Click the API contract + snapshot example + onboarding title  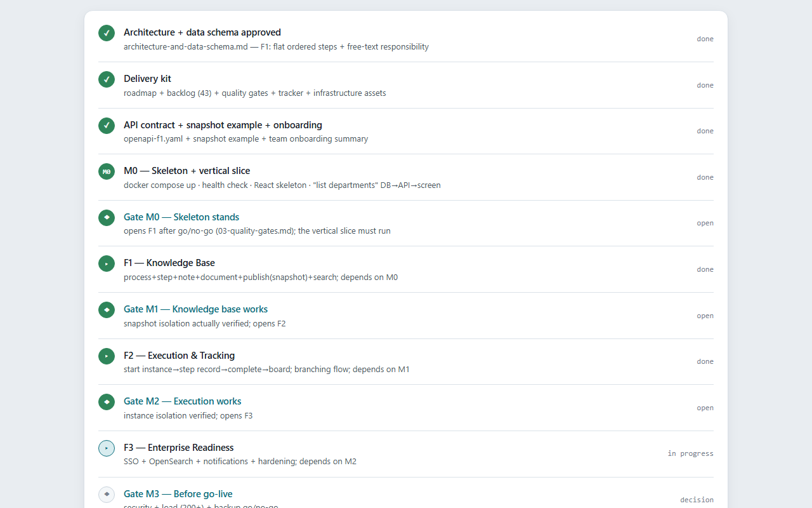(x=223, y=125)
